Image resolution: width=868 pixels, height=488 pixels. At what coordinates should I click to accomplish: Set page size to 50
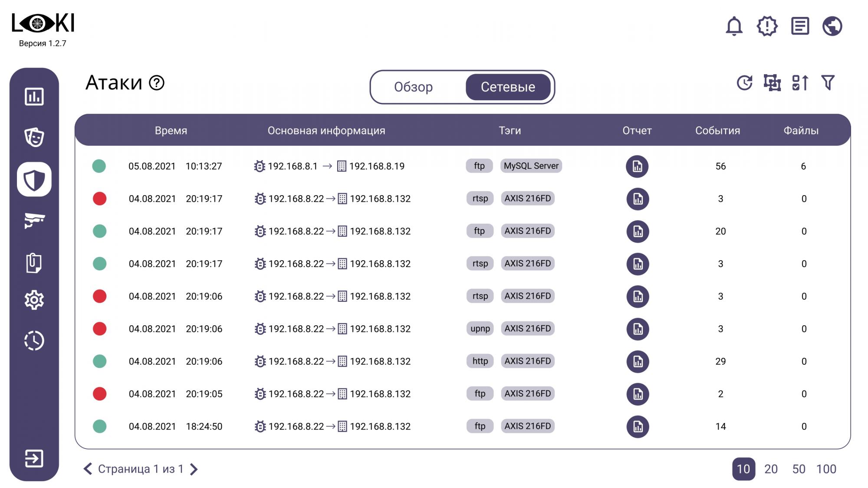coord(799,469)
